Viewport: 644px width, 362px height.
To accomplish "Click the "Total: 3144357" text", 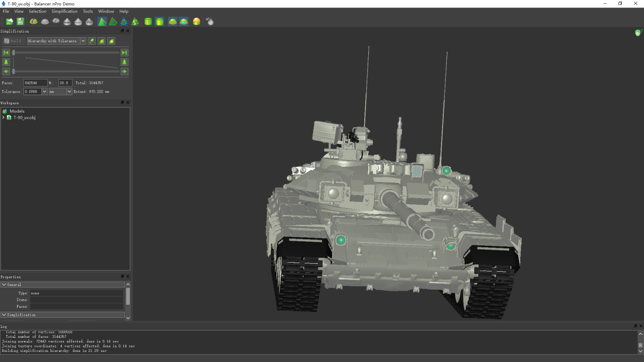I will [90, 83].
